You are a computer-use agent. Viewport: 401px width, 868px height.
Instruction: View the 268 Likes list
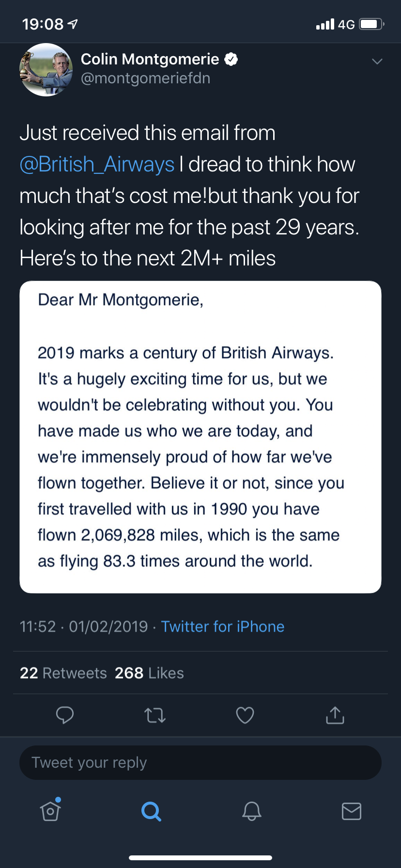[149, 673]
